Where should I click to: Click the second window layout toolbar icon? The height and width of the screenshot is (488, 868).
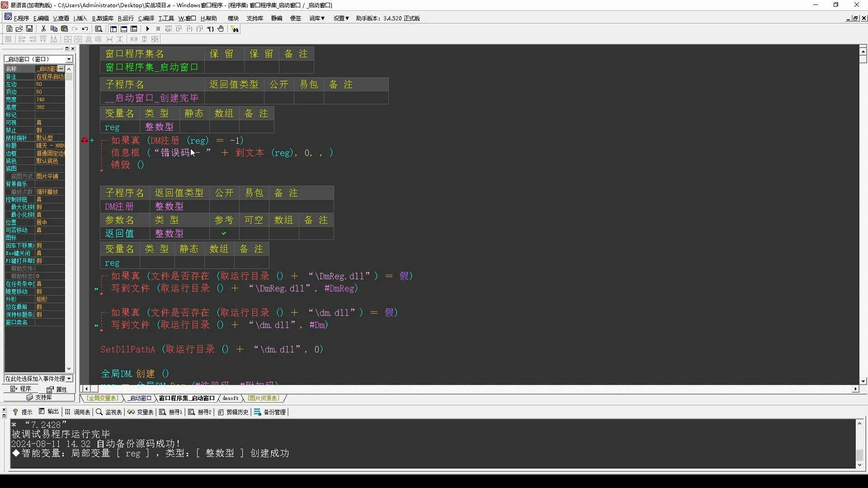[124, 29]
